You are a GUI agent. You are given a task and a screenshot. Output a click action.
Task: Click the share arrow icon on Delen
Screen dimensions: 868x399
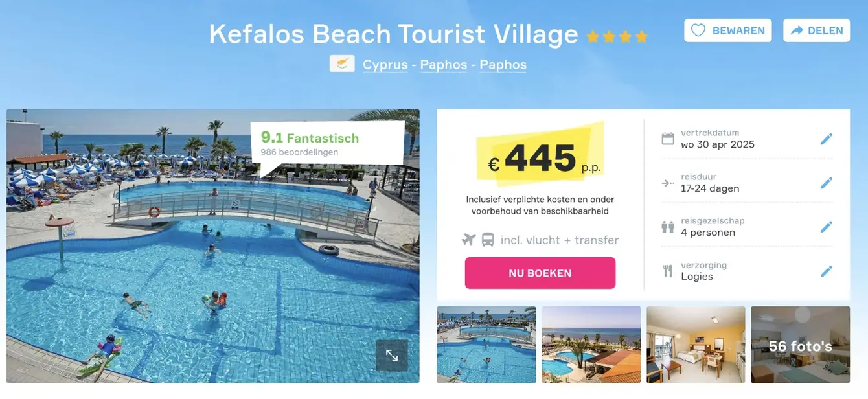tap(797, 30)
